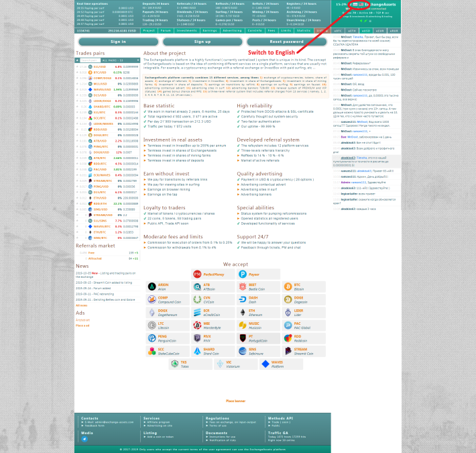Select the CVN CVCoin icon
The width and height of the screenshot is (476, 453).
point(197,299)
